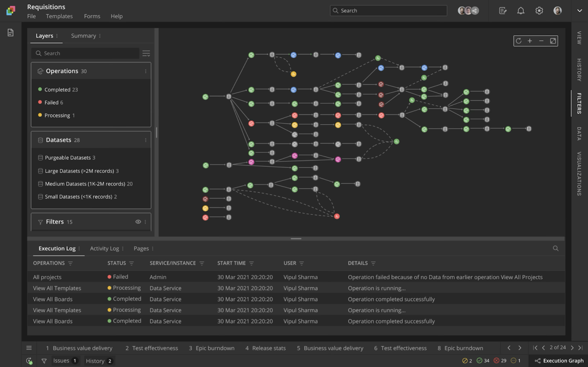Click the filter funnel icon in status bar

coord(44,361)
